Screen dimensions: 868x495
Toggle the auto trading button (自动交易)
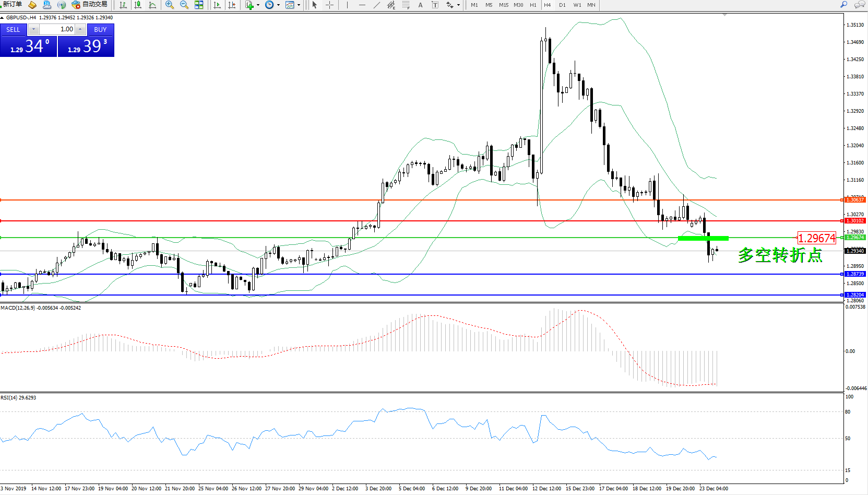click(x=90, y=5)
